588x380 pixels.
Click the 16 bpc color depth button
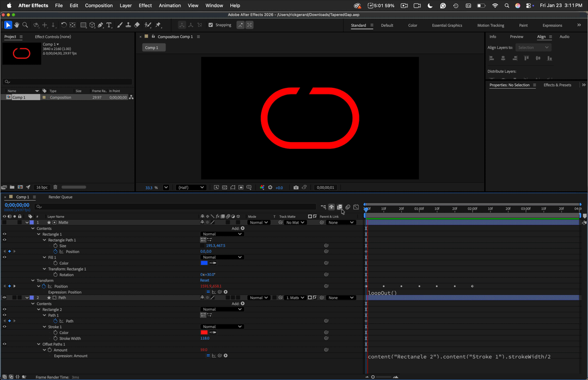coord(42,187)
